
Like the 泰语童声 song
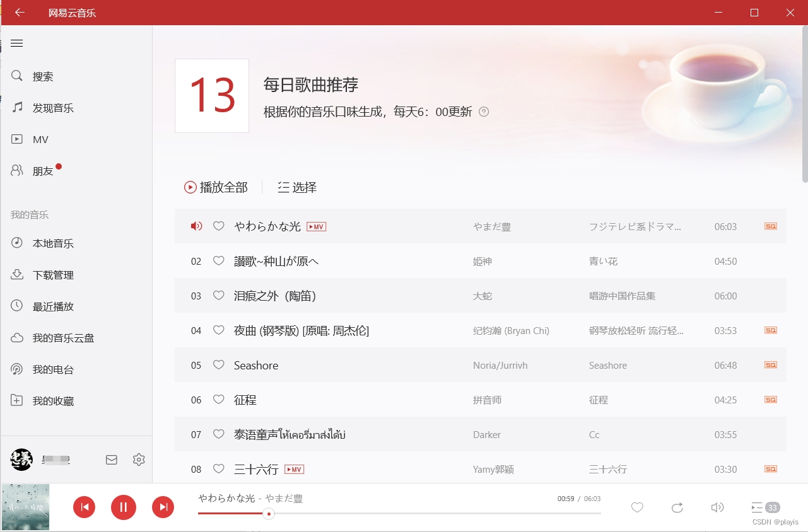point(218,434)
